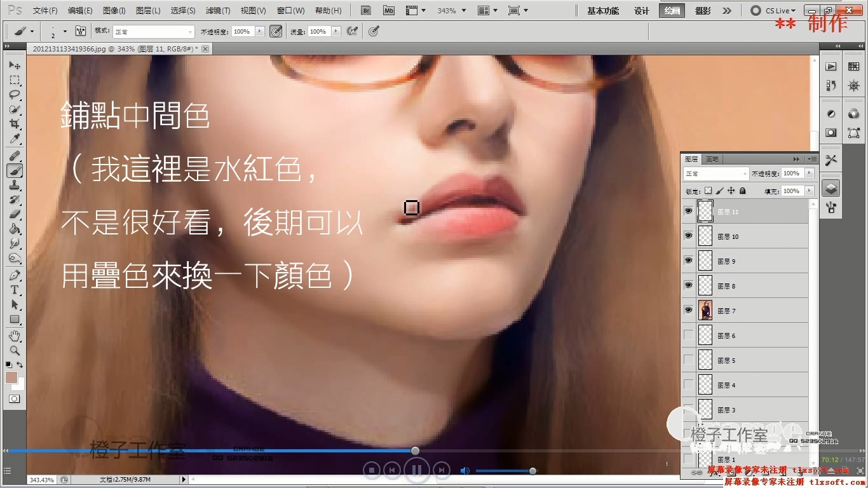Switch to the 画笔 panel tab
868x488 pixels.
712,159
